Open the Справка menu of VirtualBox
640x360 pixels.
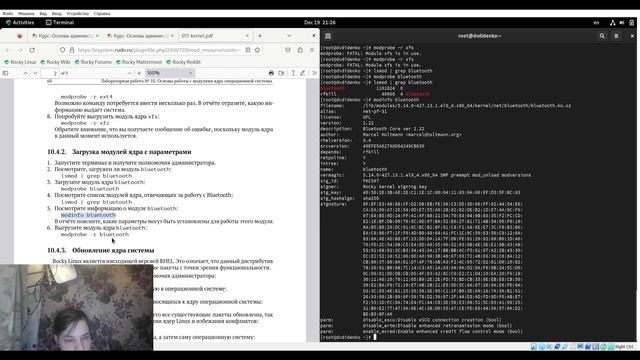tap(102, 13)
